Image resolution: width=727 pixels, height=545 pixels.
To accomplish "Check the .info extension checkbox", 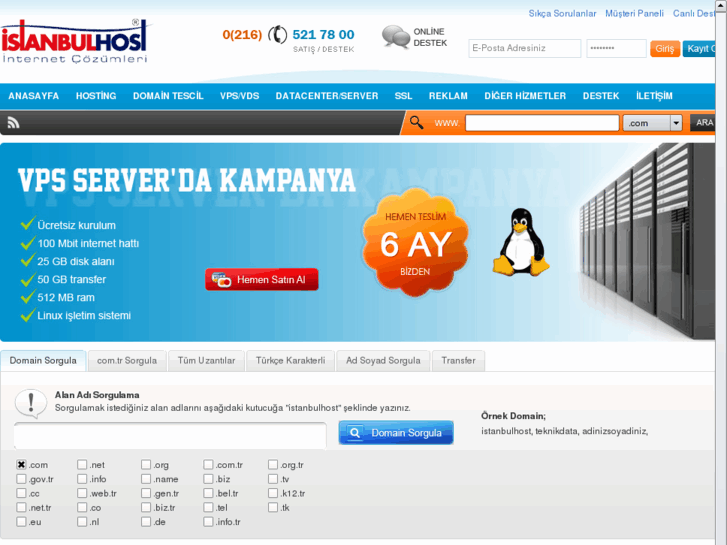I will click(82, 479).
